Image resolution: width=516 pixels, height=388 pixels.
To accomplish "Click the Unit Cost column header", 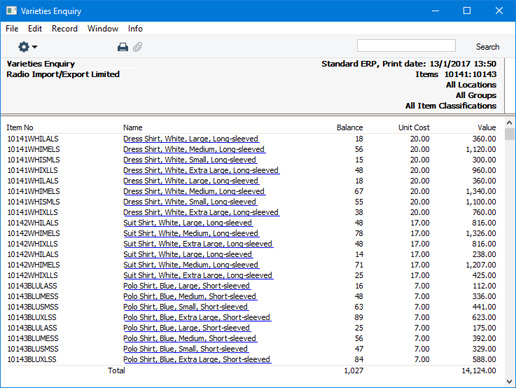I will tap(414, 128).
